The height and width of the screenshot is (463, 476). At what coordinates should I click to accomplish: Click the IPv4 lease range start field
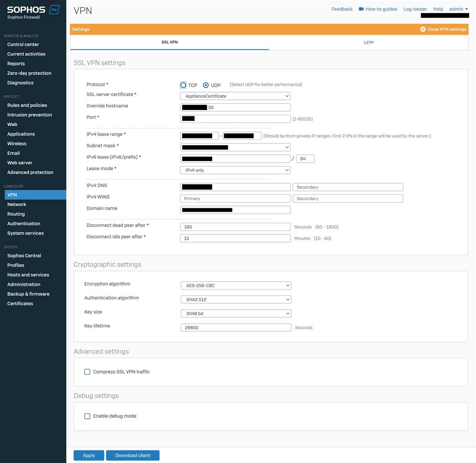(x=200, y=136)
